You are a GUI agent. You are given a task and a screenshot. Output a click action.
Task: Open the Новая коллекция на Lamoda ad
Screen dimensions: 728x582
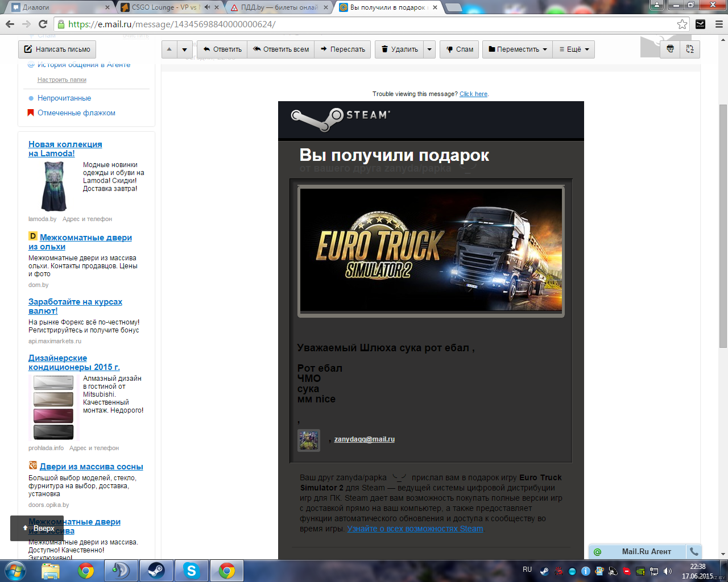click(65, 149)
